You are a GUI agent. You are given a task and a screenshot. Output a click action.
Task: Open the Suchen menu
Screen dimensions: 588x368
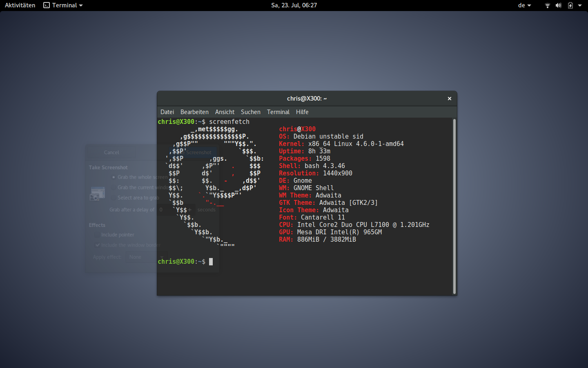(250, 112)
